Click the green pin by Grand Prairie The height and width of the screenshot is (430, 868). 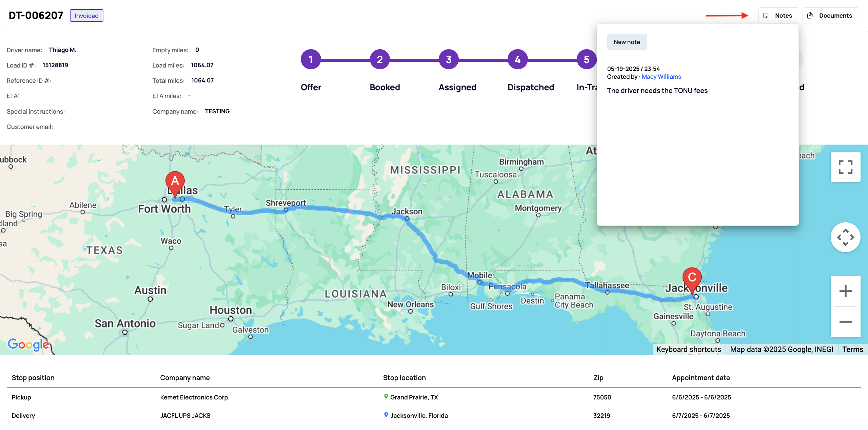click(386, 396)
